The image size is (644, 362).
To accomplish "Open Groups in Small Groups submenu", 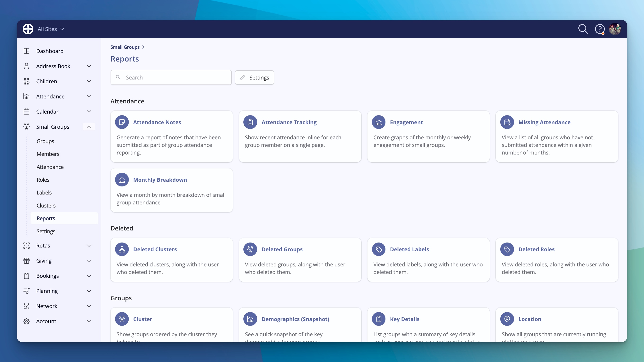I will click(x=45, y=141).
